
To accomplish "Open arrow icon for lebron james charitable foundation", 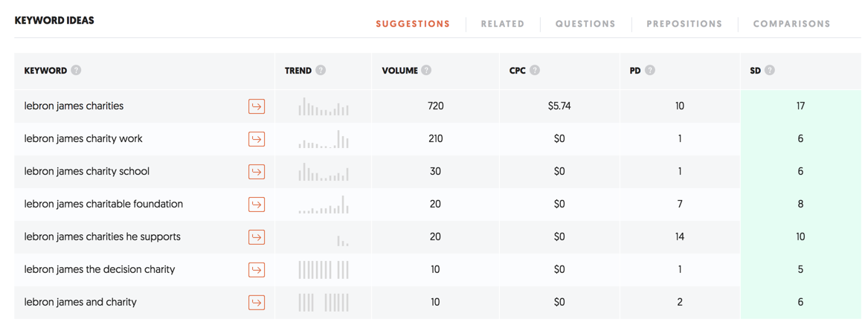I will point(257,204).
